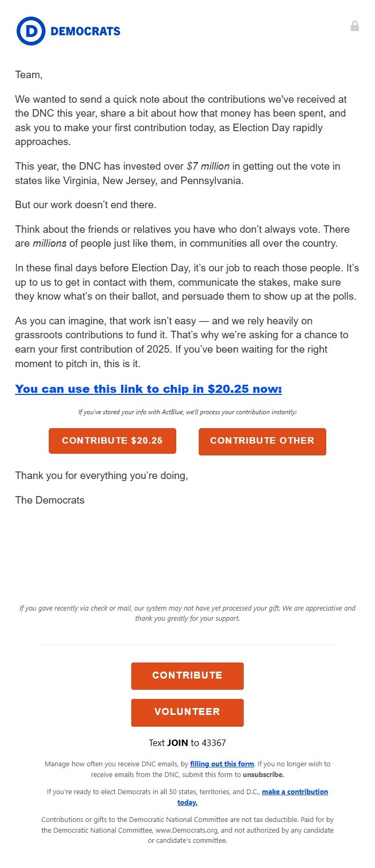Click "The Democrats" signature line
375x868 pixels.
[50, 500]
